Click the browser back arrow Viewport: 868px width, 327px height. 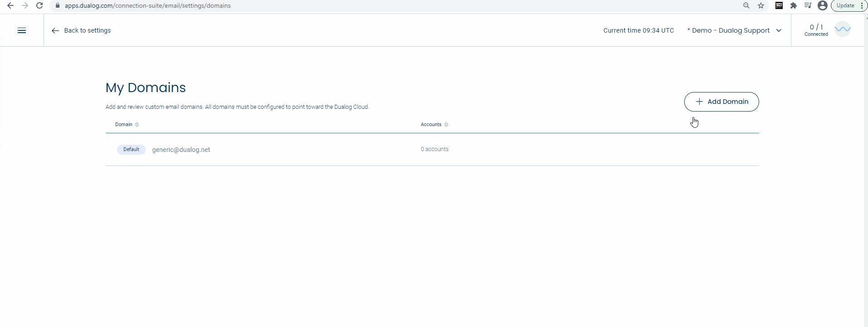tap(10, 5)
